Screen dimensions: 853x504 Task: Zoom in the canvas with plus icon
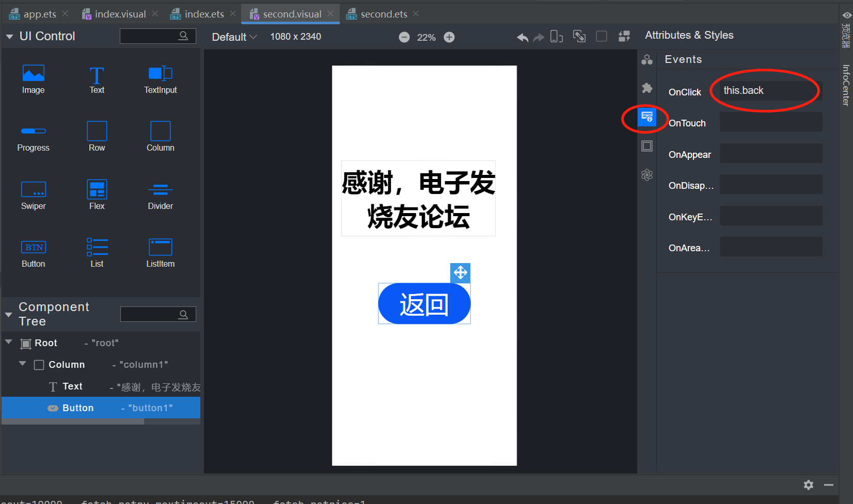449,37
